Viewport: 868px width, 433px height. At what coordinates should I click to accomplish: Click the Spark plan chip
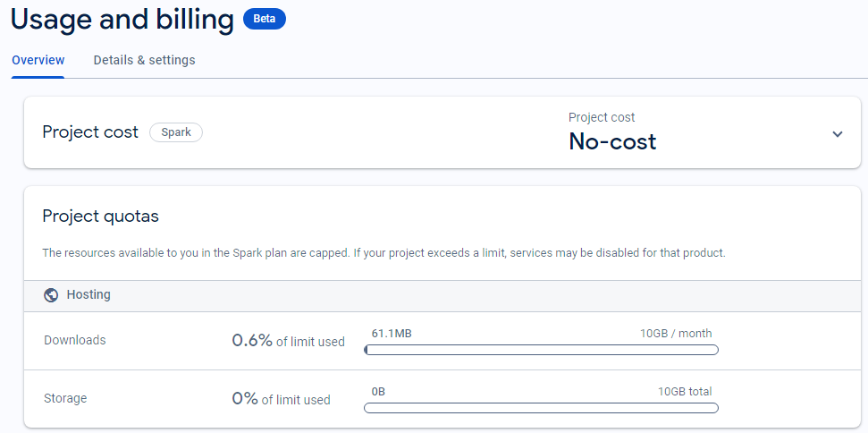tap(176, 132)
